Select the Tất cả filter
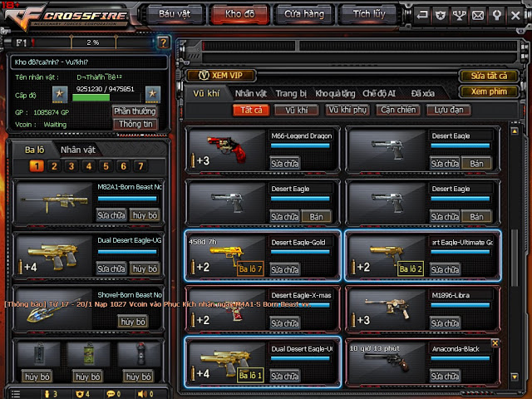 251,110
